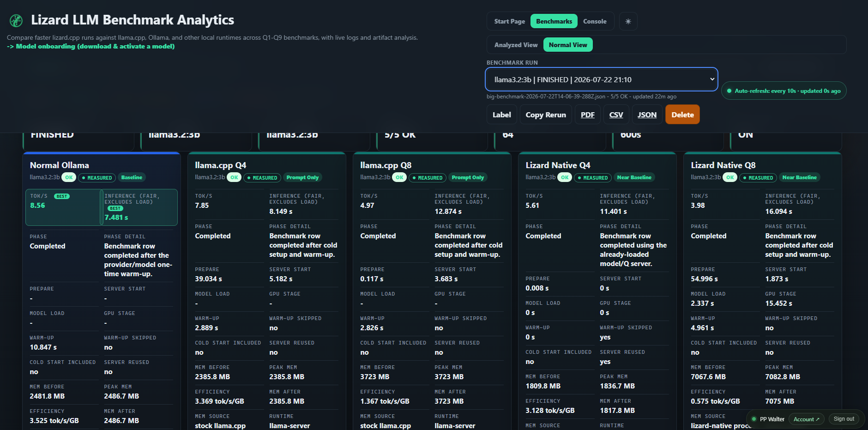The width and height of the screenshot is (868, 430).
Task: Click the 10.847 s warm-up value
Action: pyautogui.click(x=43, y=347)
